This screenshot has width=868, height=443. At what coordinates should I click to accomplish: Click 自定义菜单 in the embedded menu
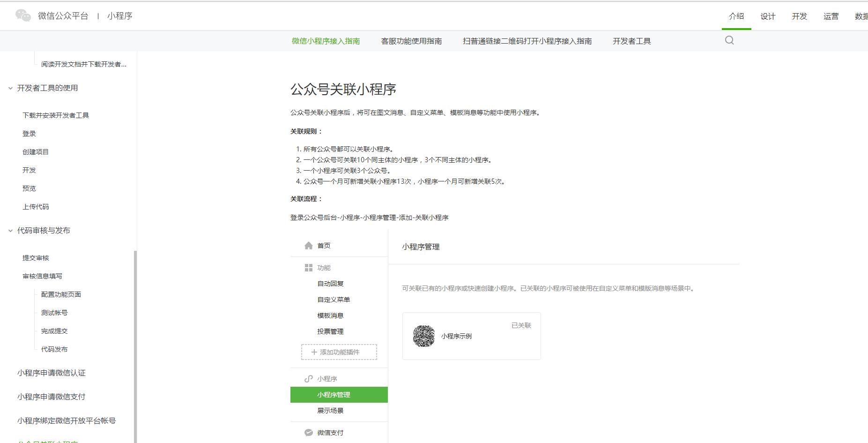[x=334, y=300]
